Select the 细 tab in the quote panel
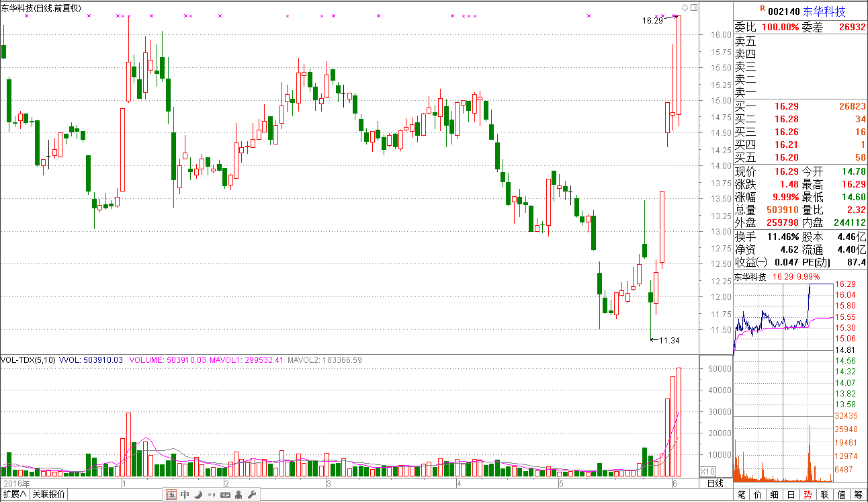 pyautogui.click(x=775, y=495)
